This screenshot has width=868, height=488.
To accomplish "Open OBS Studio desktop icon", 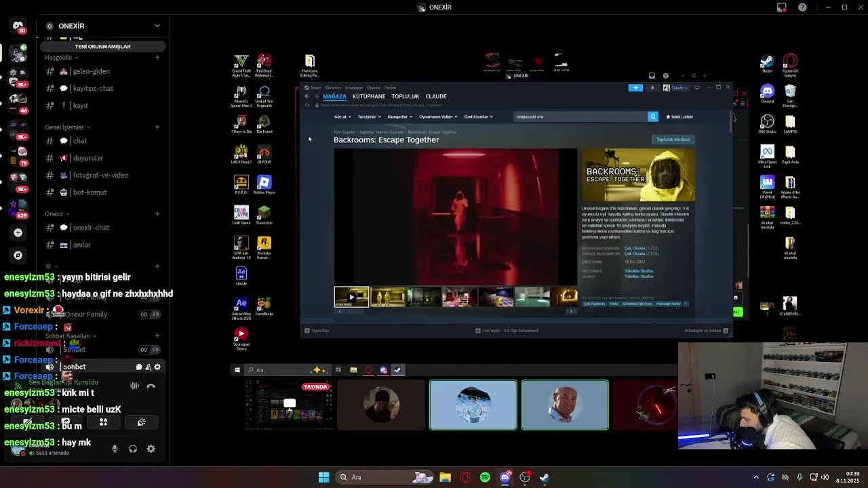I will pyautogui.click(x=767, y=124).
